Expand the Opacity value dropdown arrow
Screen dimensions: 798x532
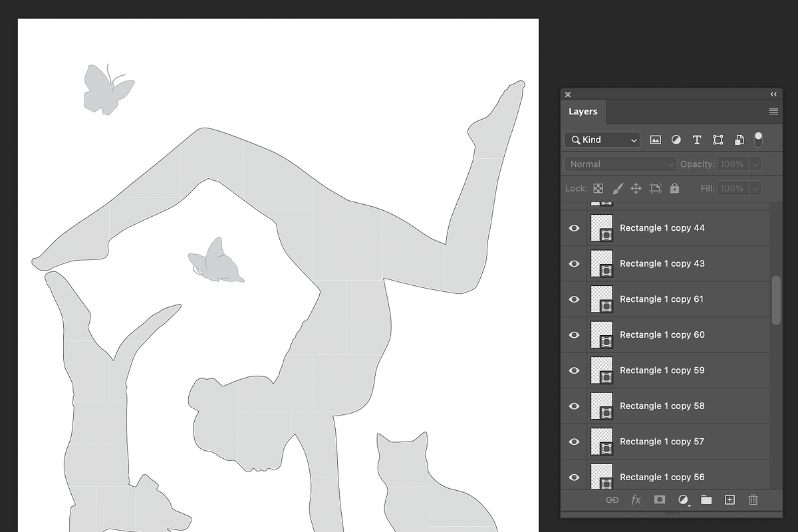pyautogui.click(x=755, y=164)
